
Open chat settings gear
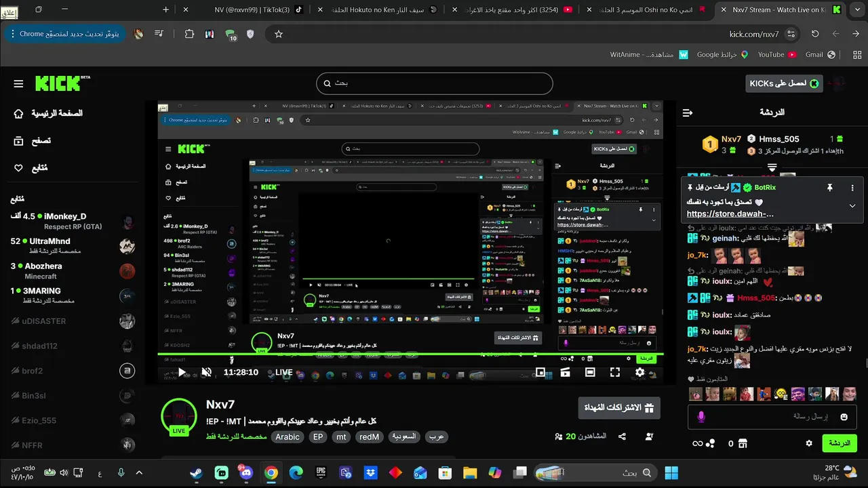[809, 443]
